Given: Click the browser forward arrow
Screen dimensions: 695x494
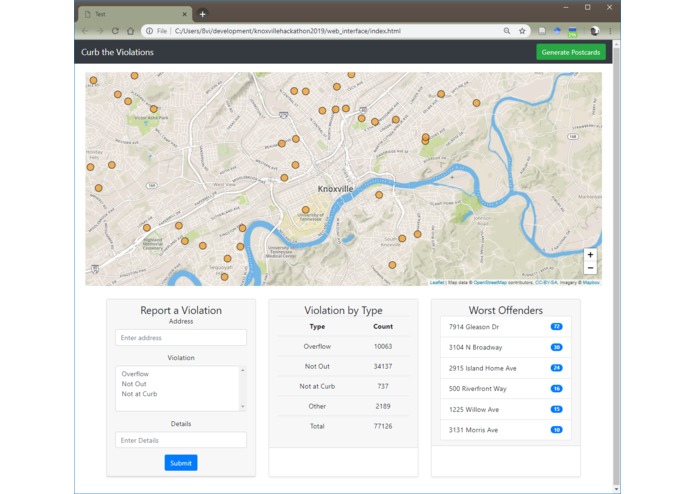Looking at the screenshot, I should 100,31.
